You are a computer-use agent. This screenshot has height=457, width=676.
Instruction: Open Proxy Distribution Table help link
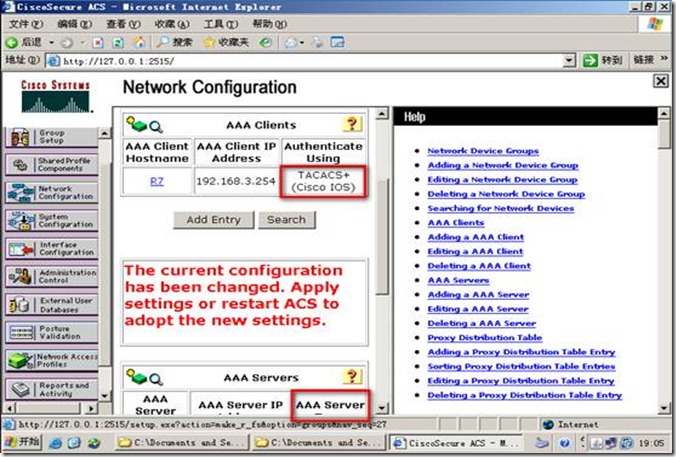pyautogui.click(x=485, y=338)
